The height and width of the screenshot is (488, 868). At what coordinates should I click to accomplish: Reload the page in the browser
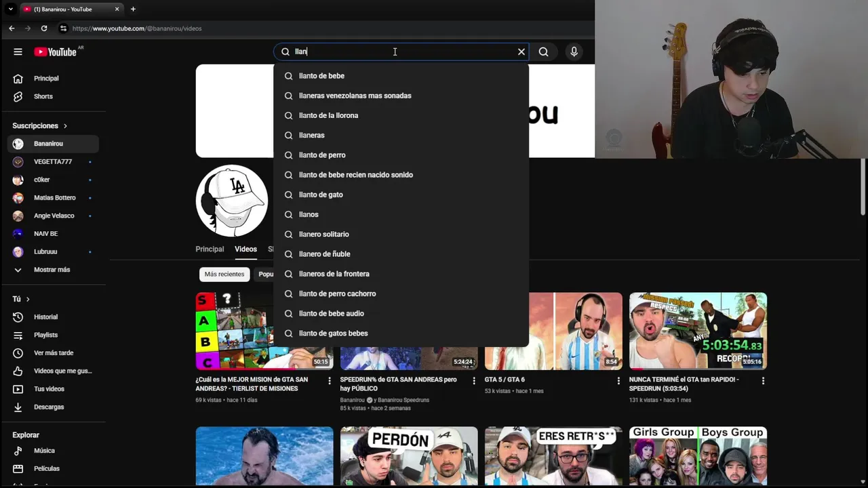click(x=44, y=28)
